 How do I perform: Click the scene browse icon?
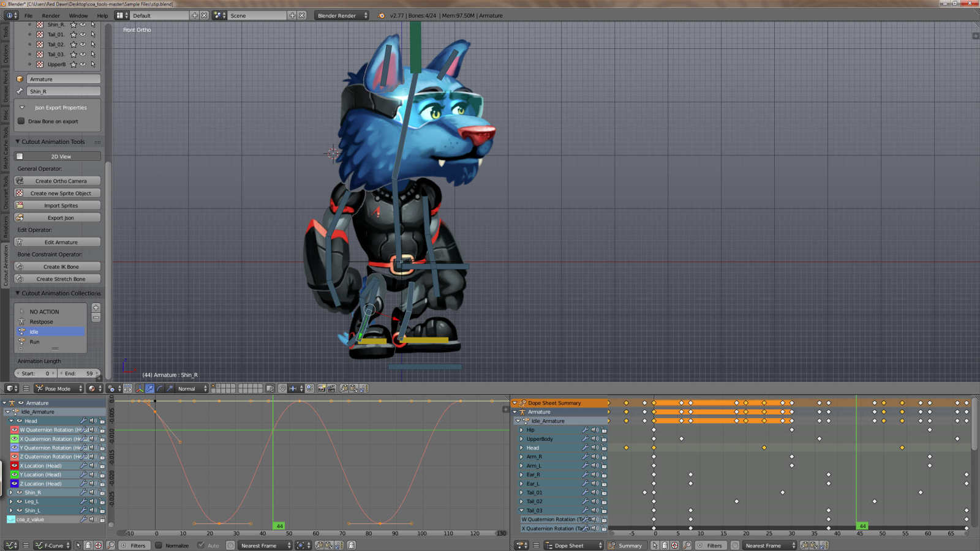coord(219,15)
